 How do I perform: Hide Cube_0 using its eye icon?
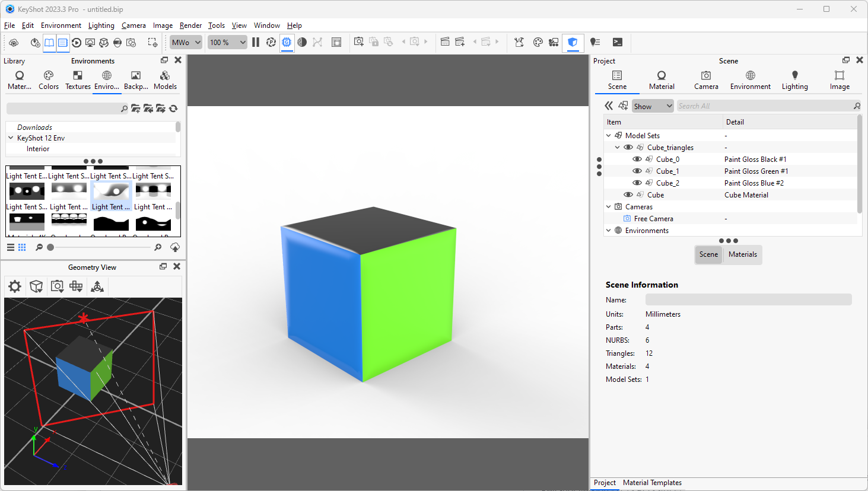[637, 160]
